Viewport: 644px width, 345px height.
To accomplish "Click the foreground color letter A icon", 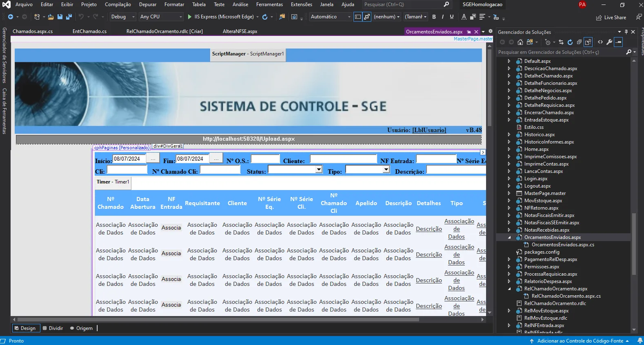I will [x=464, y=17].
